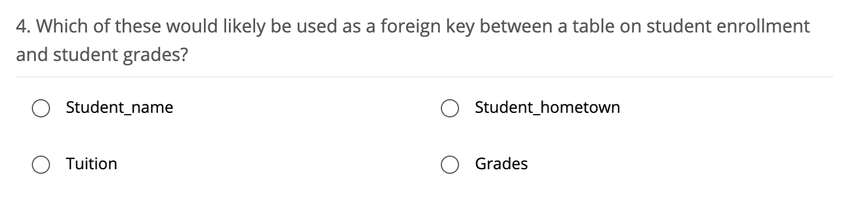This screenshot has width=868, height=212.
Task: Click the horizontal divider under the question
Action: [425, 77]
